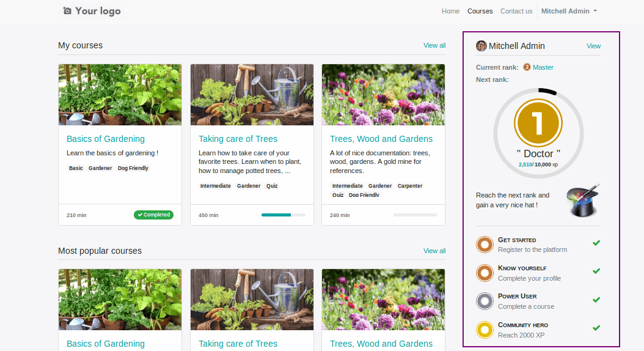This screenshot has width=644, height=351.
Task: Select the Carpenter tag
Action: pos(410,186)
